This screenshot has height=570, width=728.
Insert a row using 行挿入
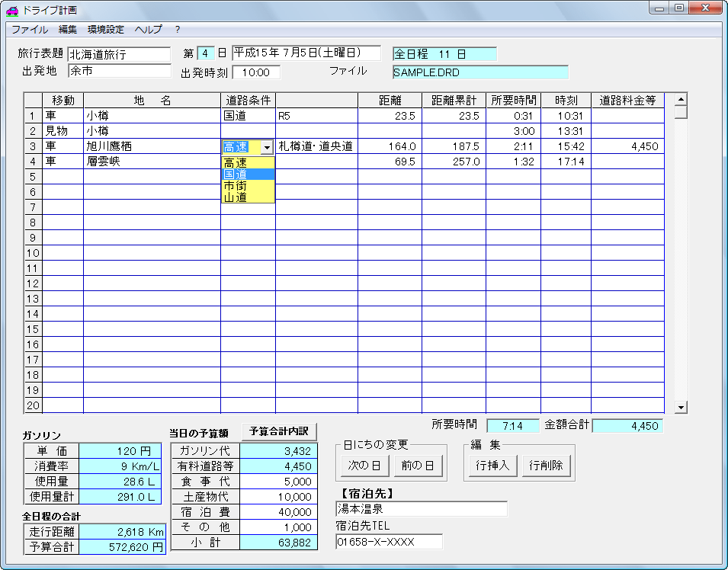coord(492,466)
